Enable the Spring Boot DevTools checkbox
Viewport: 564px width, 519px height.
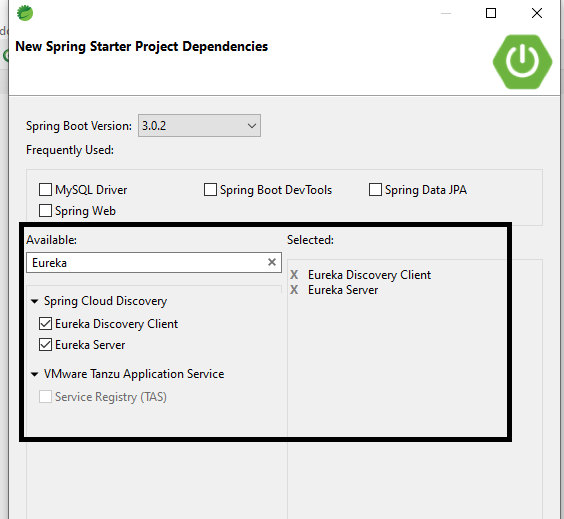pyautogui.click(x=210, y=190)
